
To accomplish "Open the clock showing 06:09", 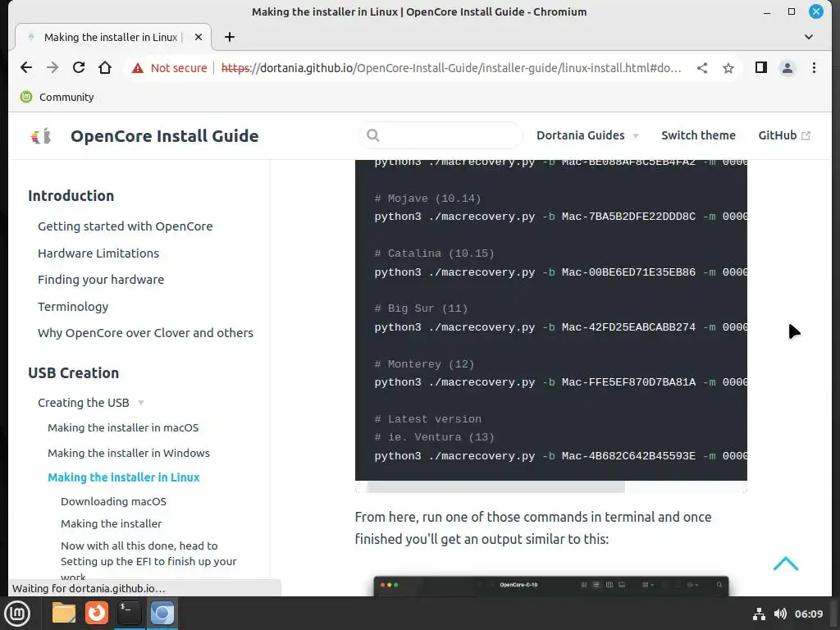I will point(808,614).
